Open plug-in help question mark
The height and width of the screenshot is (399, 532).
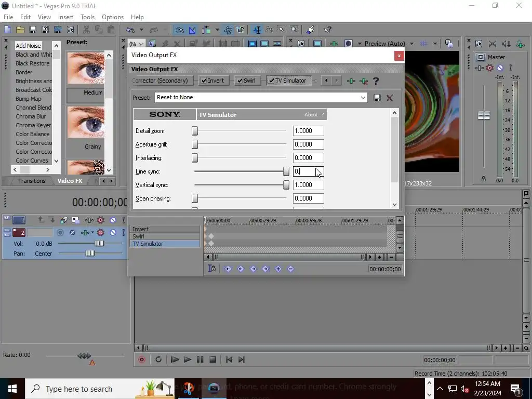pyautogui.click(x=376, y=81)
